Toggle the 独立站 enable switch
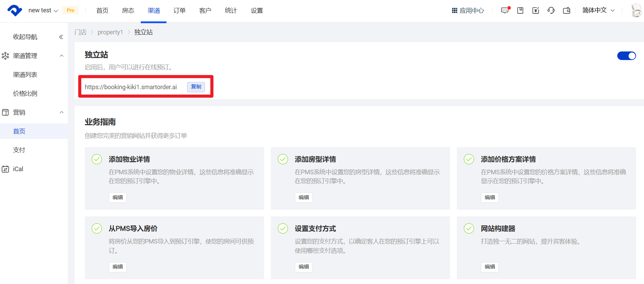 626,56
